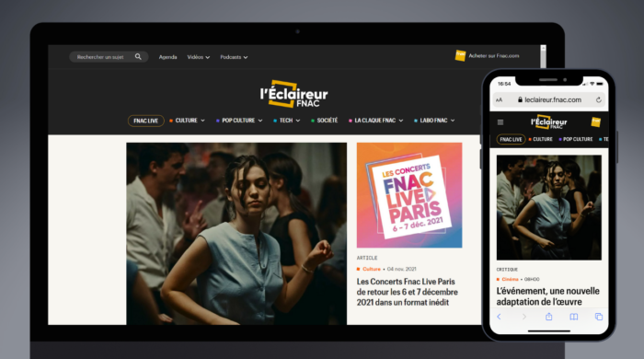Click the l'Éclaireur logo on phone site
This screenshot has width=644, height=359.
click(548, 122)
